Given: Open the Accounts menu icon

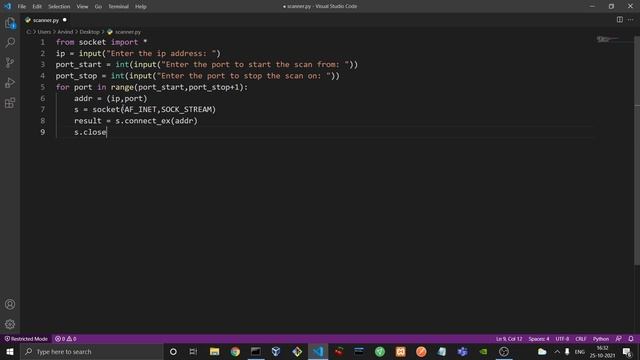Looking at the screenshot, I should point(10,304).
